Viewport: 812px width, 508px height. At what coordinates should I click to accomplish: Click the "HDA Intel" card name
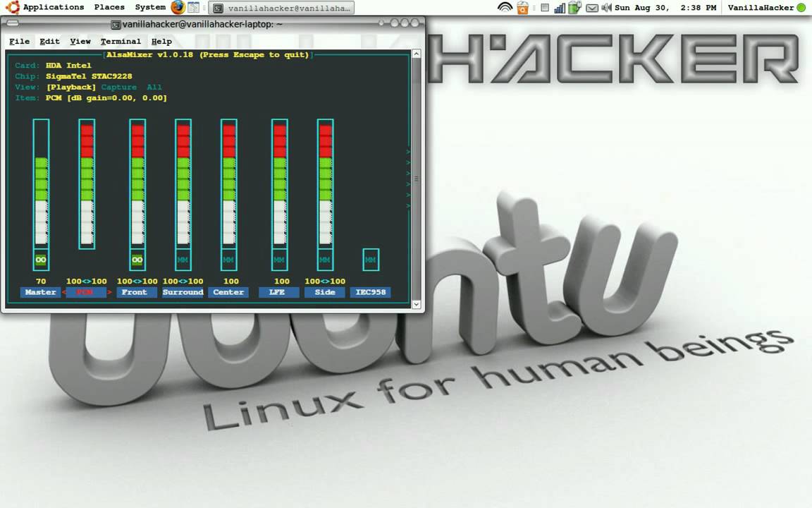point(68,66)
